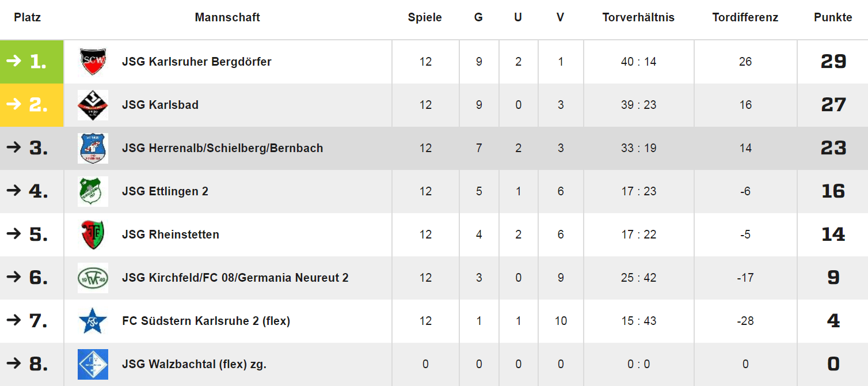Click the Kirchfeld/FC 08/Germania Neureut 2 logo
Screen dimensions: 868x386
[x=93, y=278]
